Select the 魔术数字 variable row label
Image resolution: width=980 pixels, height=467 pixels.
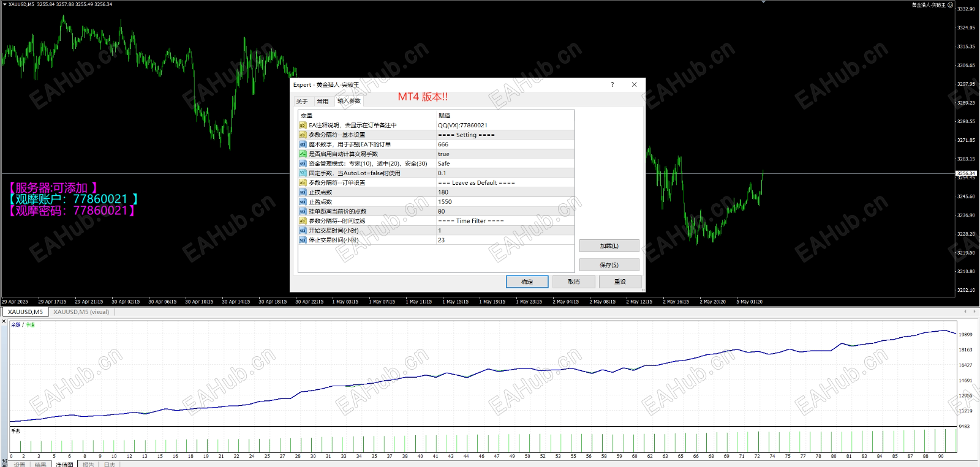(350, 144)
